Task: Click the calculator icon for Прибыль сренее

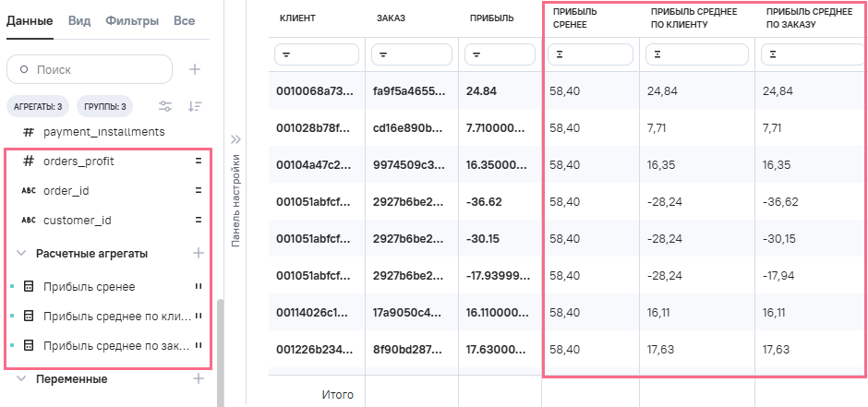Action: tap(29, 287)
